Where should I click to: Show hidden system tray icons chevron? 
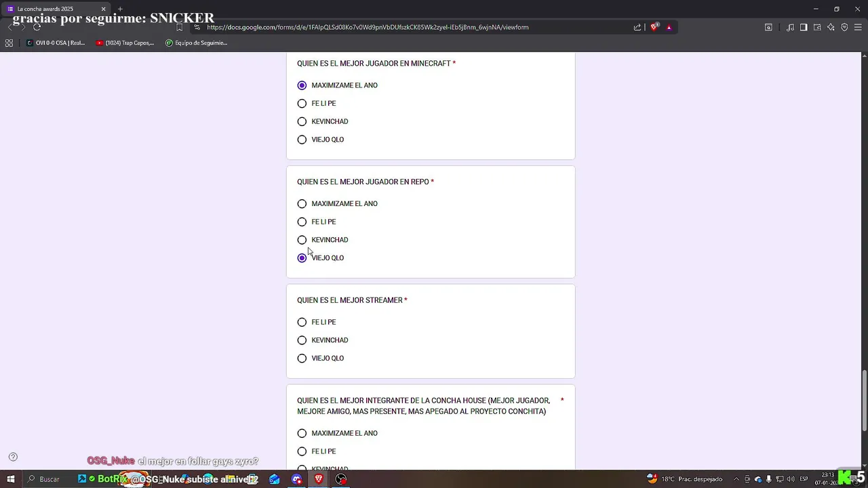[736, 479]
